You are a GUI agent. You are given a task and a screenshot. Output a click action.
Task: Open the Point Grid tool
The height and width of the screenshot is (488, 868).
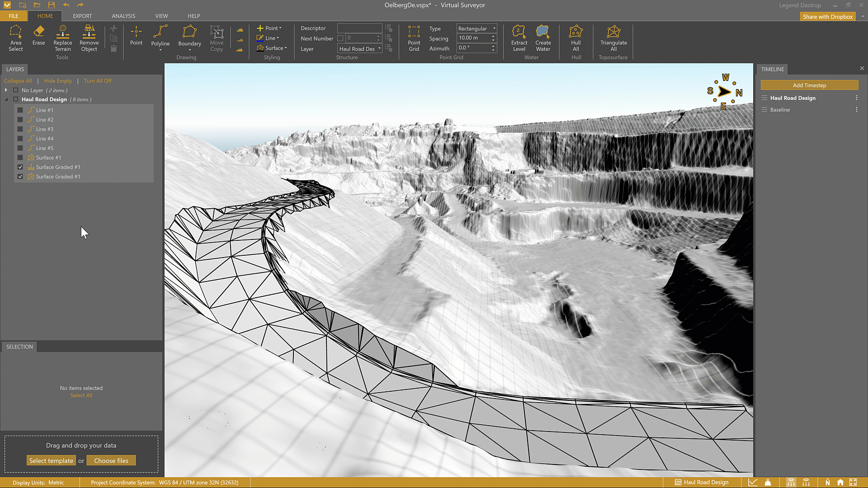tap(414, 38)
